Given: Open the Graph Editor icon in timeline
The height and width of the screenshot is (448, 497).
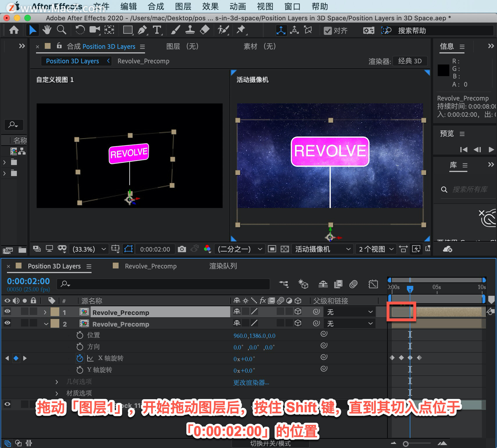Looking at the screenshot, I should (373, 284).
